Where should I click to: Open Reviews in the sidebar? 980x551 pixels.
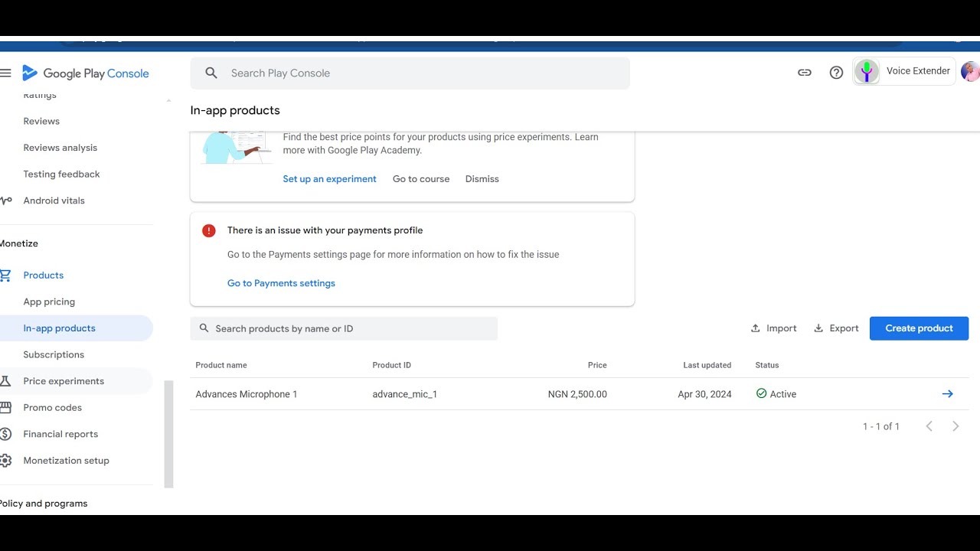41,121
